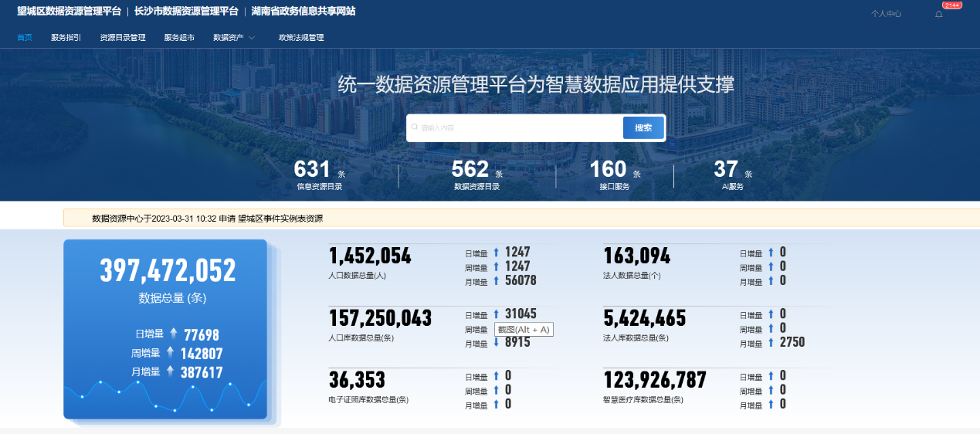Open the 服务超市 page

[x=179, y=38]
